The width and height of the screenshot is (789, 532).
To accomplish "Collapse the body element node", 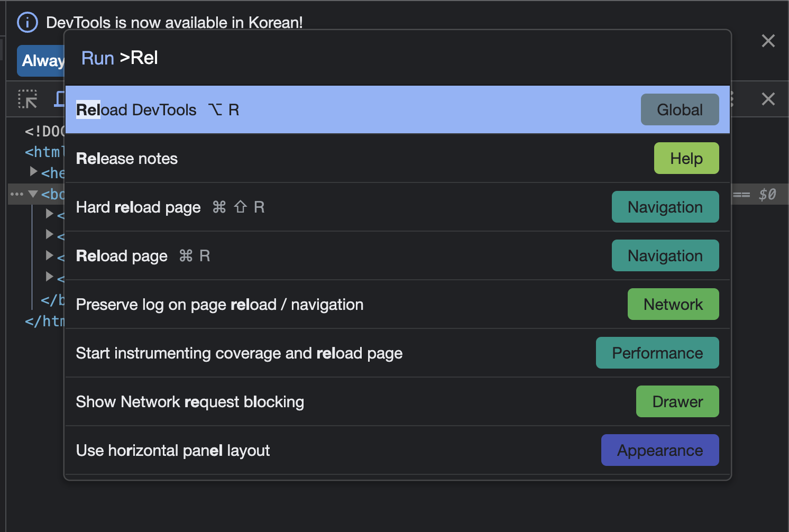I will point(33,194).
